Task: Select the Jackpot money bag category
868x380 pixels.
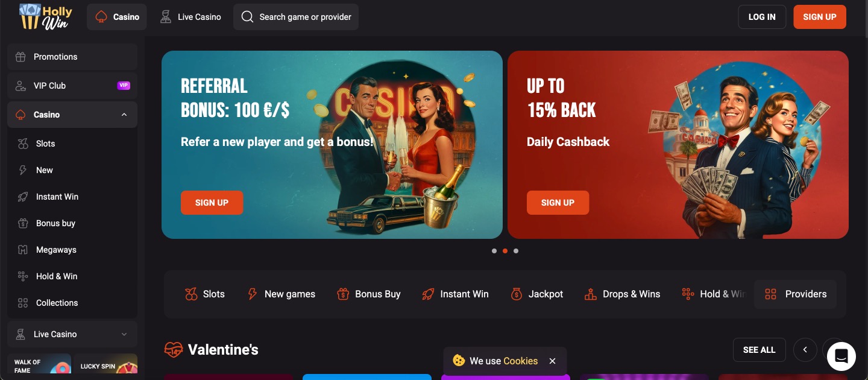Action: 536,294
